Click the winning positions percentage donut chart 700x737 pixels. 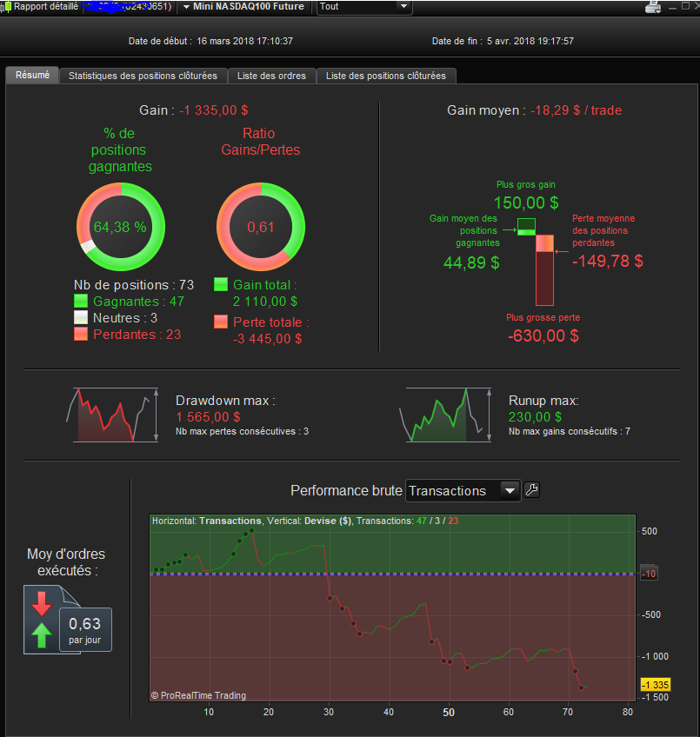pos(121,227)
